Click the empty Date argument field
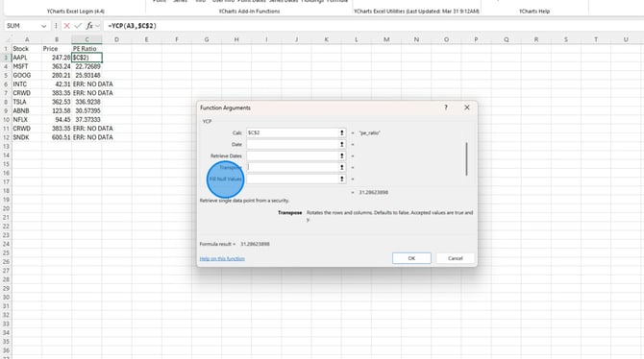Screen dimensions: 644x359 (x=292, y=144)
